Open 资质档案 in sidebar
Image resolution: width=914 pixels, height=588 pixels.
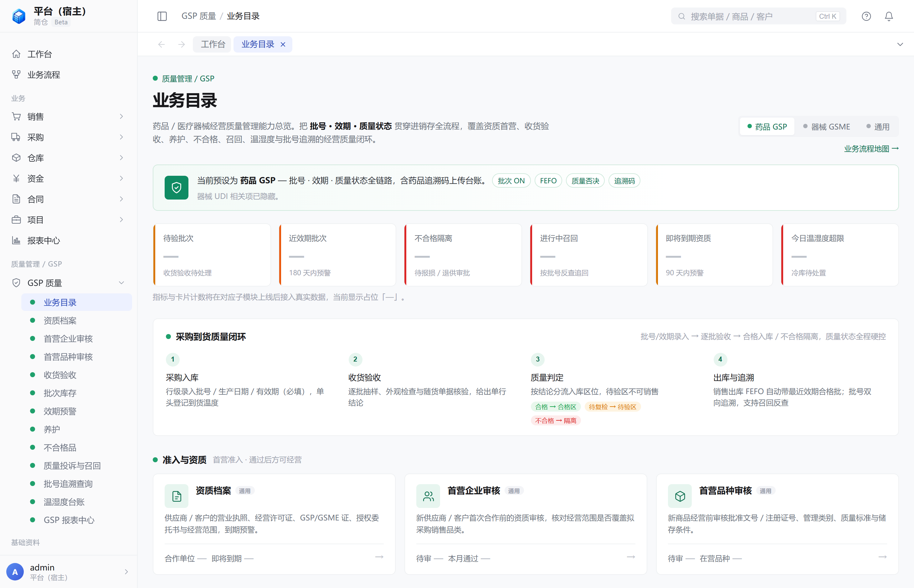click(77, 320)
